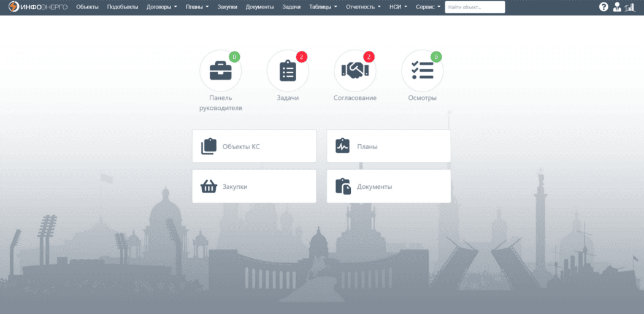Click the green 0 badge on Осмотры
This screenshot has width=644, height=314.
click(435, 57)
